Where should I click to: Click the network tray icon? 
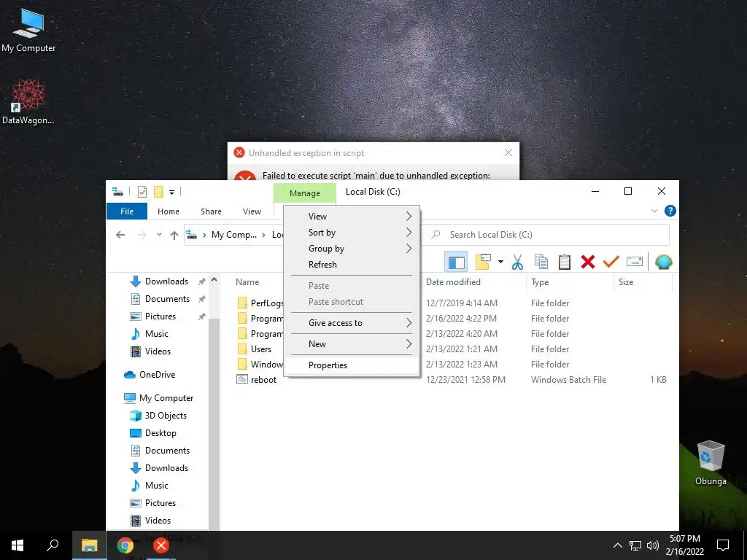click(x=635, y=545)
